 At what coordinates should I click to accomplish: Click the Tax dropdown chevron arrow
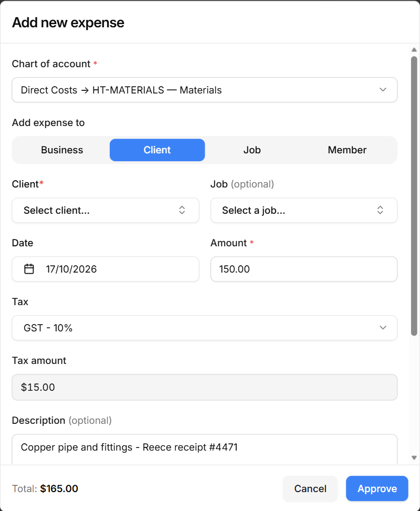383,328
